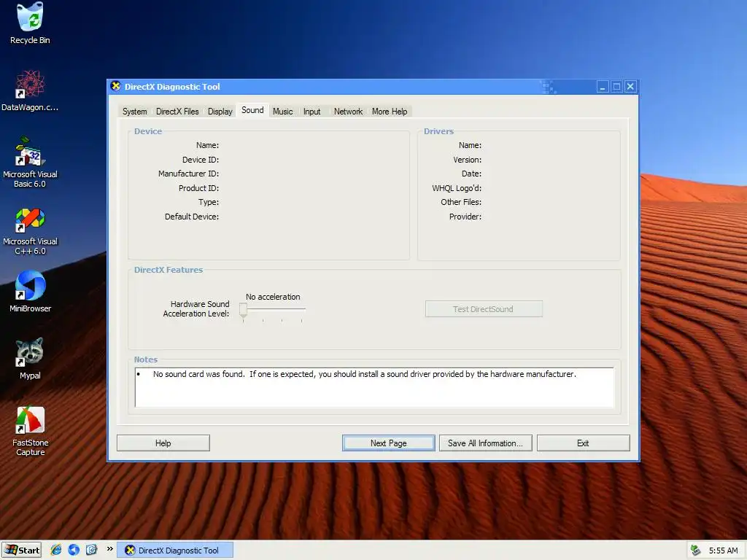Click Save All Information button
This screenshot has height=560, width=747.
tap(485, 443)
